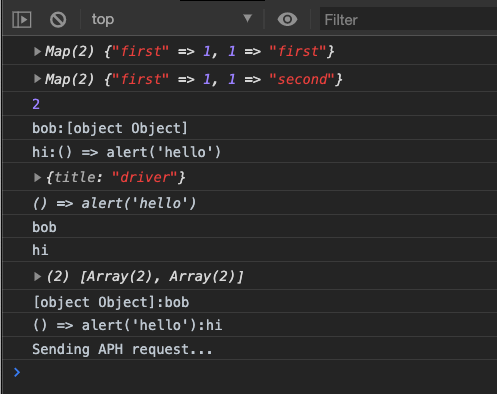
Task: Select the () => alert('hello'):hi log line
Action: click(127, 325)
